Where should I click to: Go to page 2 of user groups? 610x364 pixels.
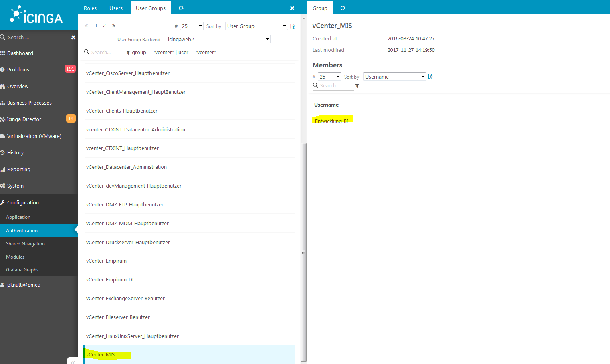104,25
